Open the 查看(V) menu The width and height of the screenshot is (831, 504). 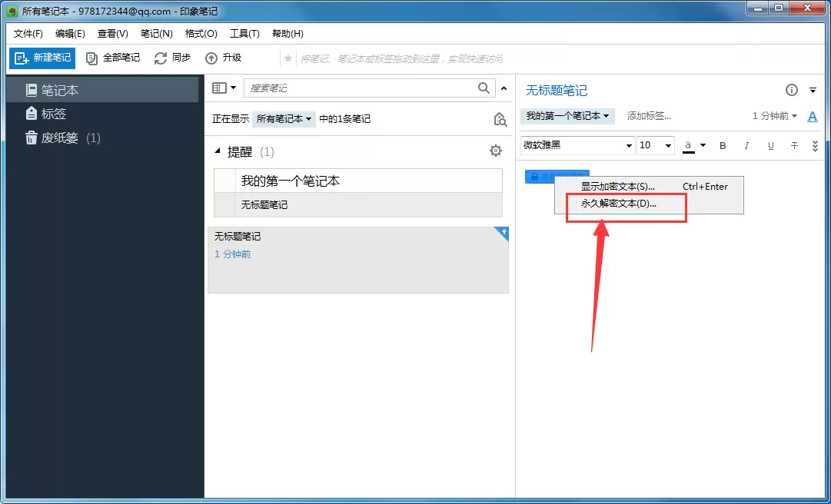113,34
